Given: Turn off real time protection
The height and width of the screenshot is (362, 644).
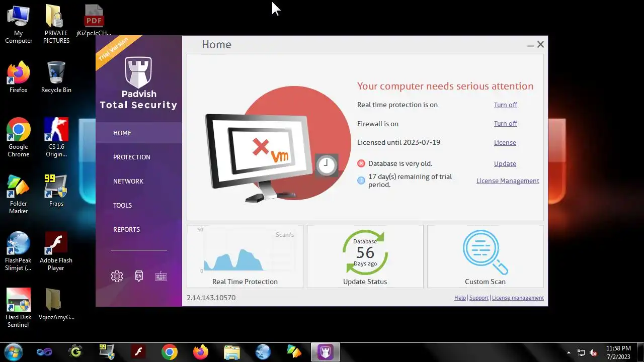Looking at the screenshot, I should click(505, 105).
